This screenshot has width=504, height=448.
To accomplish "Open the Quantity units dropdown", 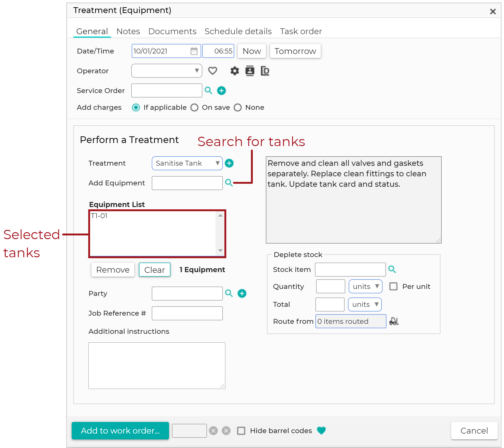I will pyautogui.click(x=365, y=286).
